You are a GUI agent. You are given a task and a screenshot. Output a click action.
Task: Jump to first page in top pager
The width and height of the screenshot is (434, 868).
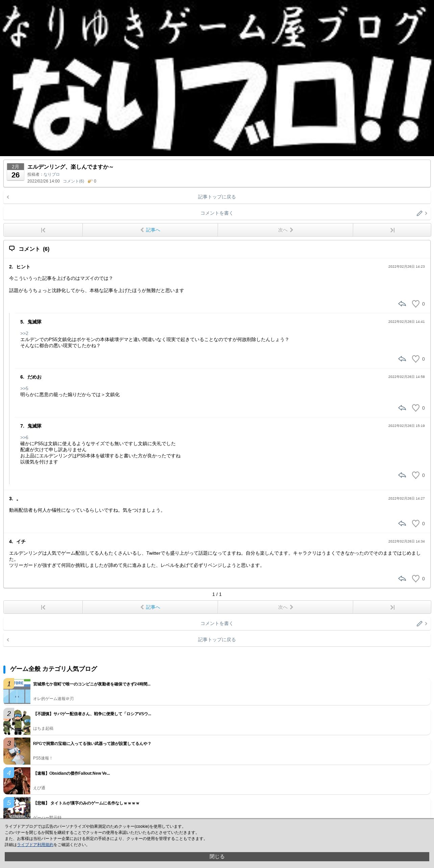point(43,230)
